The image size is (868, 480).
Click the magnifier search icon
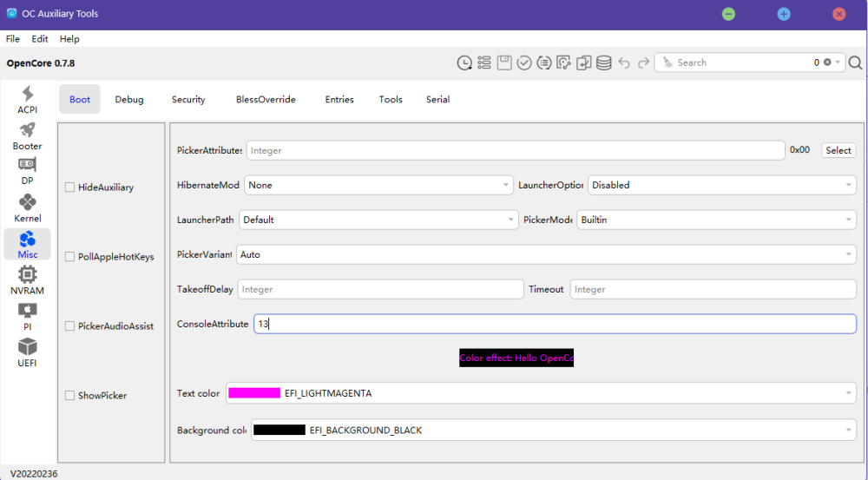855,62
